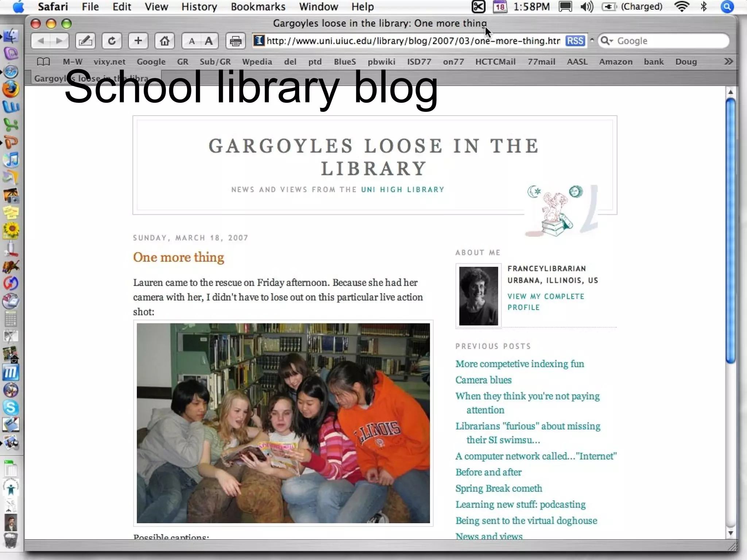Click the Safari back arrow button
Screen dimensions: 747x560
pos(40,41)
